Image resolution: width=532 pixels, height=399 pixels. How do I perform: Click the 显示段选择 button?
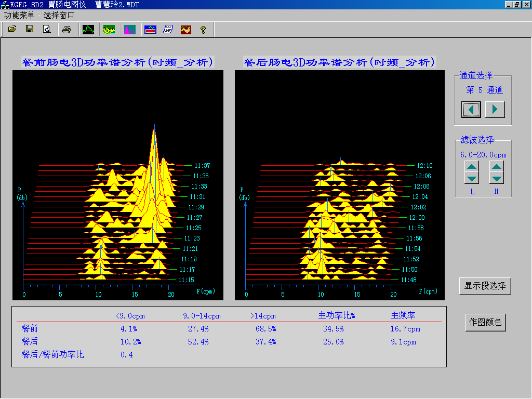(485, 286)
